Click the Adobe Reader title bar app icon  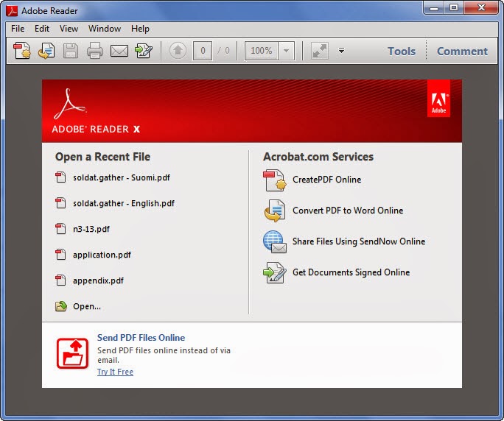pyautogui.click(x=12, y=10)
